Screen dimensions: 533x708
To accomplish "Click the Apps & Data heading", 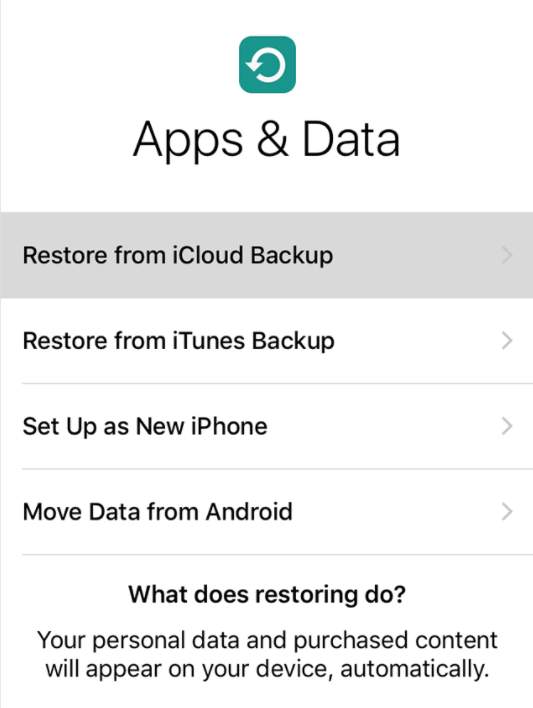I will point(266,140).
